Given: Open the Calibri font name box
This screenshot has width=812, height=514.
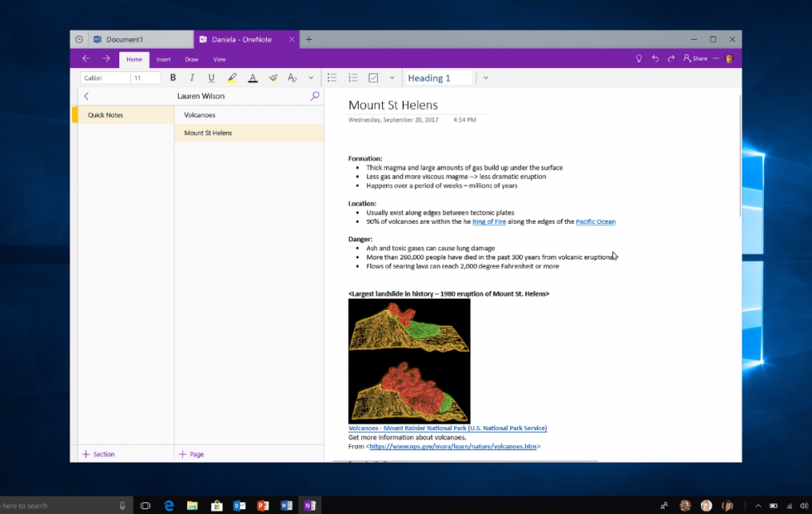Looking at the screenshot, I should click(105, 78).
